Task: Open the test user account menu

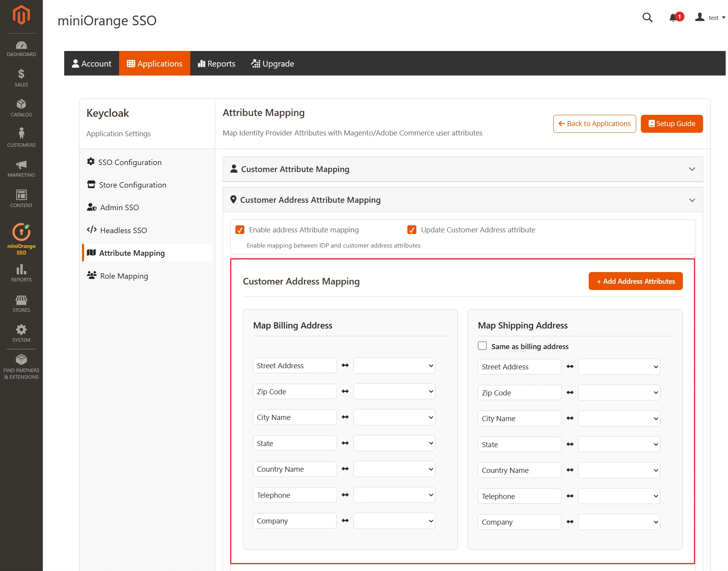Action: [x=709, y=18]
